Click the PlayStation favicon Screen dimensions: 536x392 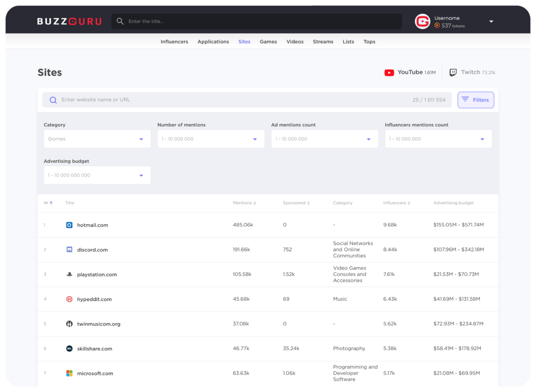pyautogui.click(x=69, y=274)
